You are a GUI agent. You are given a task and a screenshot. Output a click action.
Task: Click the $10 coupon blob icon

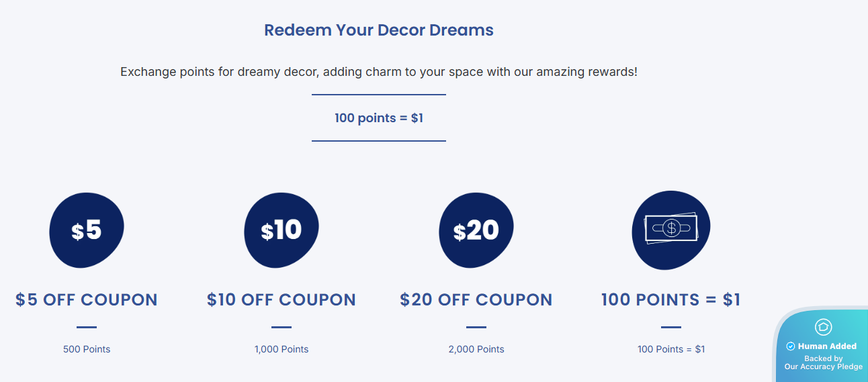[281, 230]
